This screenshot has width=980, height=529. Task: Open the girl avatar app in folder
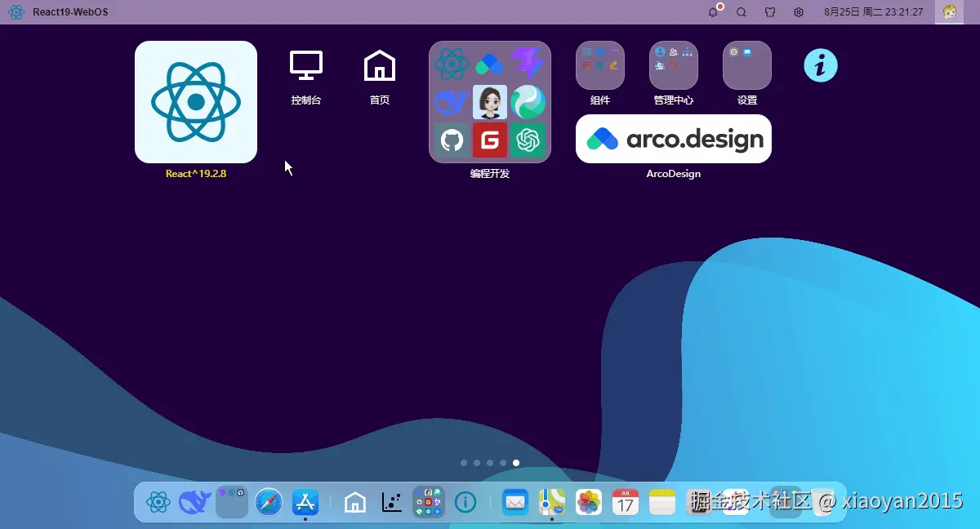point(490,102)
